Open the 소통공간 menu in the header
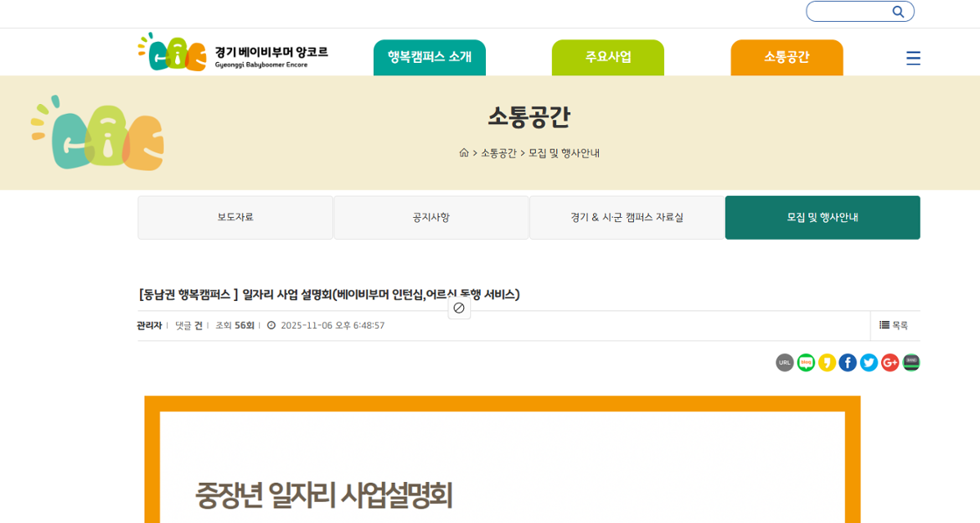 pos(787,58)
